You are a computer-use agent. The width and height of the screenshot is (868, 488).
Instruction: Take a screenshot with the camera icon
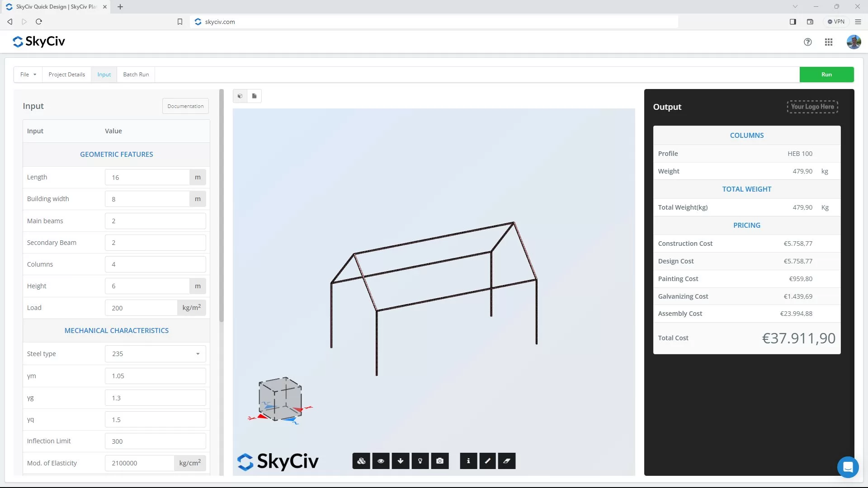coord(440,461)
